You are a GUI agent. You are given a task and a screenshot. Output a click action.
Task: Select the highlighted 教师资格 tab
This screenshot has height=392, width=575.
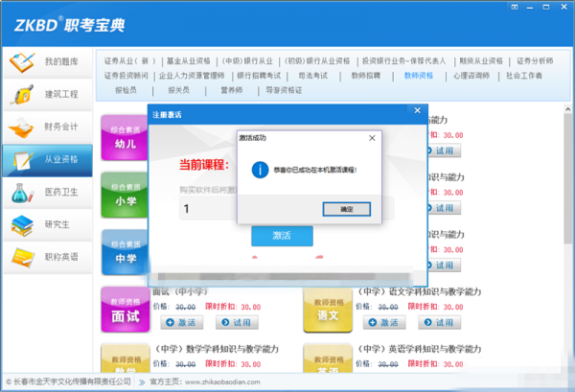click(419, 76)
